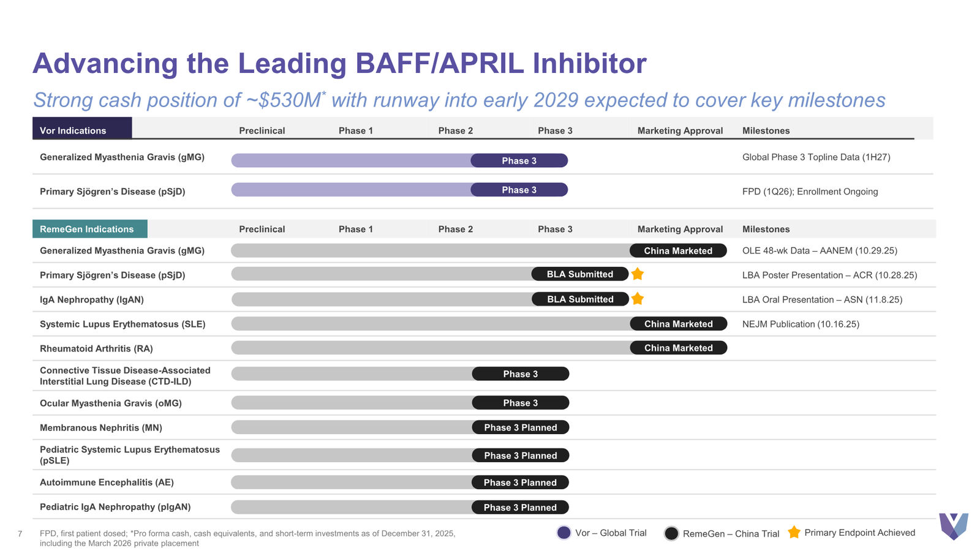
Task: Click RemeGen gMG China Marketed pill
Action: (678, 250)
